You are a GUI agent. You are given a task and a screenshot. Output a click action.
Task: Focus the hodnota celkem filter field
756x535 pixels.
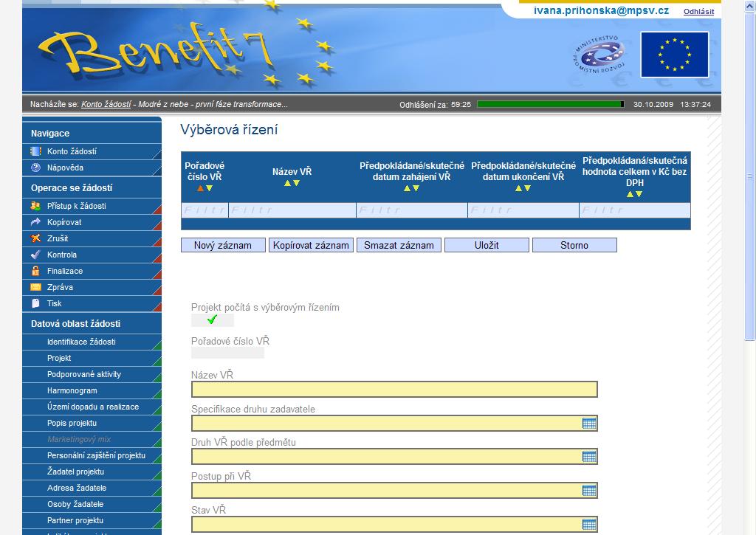(x=634, y=210)
